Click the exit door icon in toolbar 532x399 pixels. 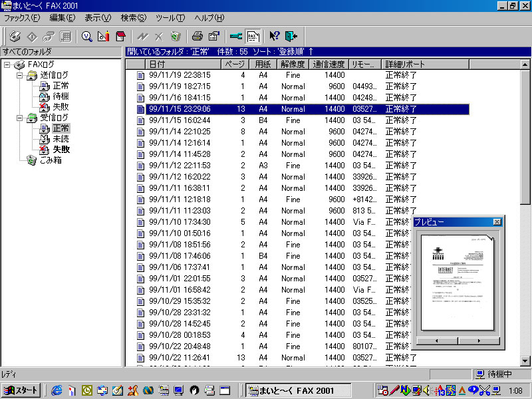pos(291,36)
